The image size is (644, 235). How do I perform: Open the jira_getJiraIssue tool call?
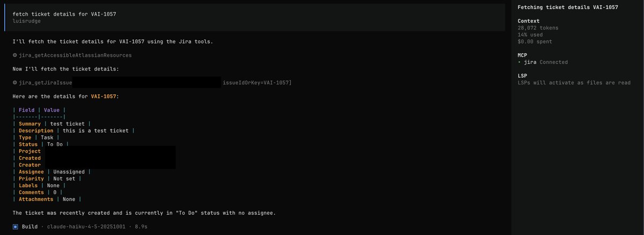[152, 83]
